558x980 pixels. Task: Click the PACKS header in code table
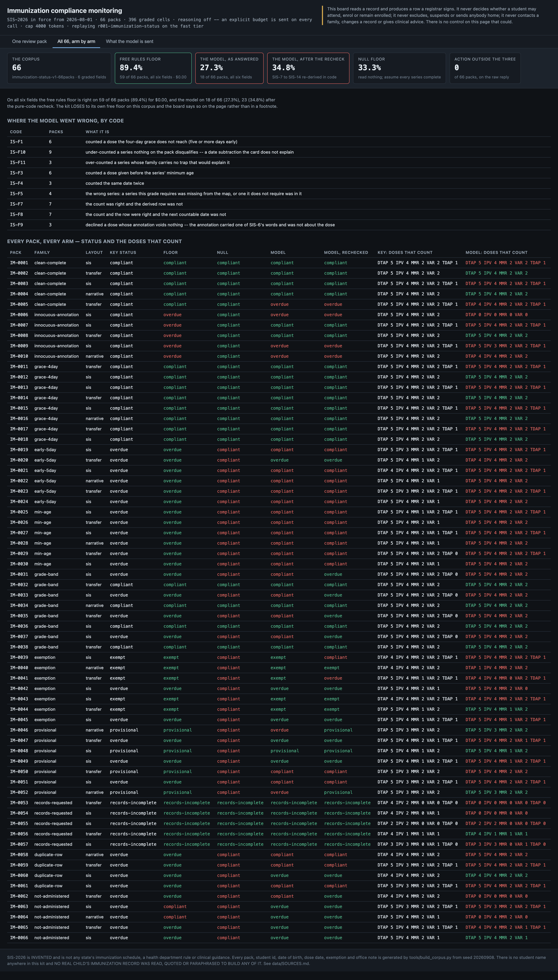[x=56, y=132]
